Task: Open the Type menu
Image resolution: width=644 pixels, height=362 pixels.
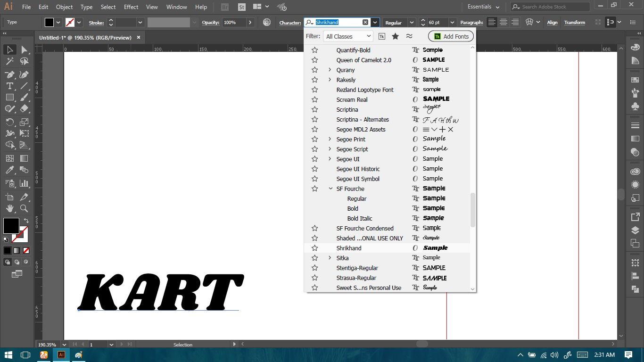Action: click(x=86, y=7)
